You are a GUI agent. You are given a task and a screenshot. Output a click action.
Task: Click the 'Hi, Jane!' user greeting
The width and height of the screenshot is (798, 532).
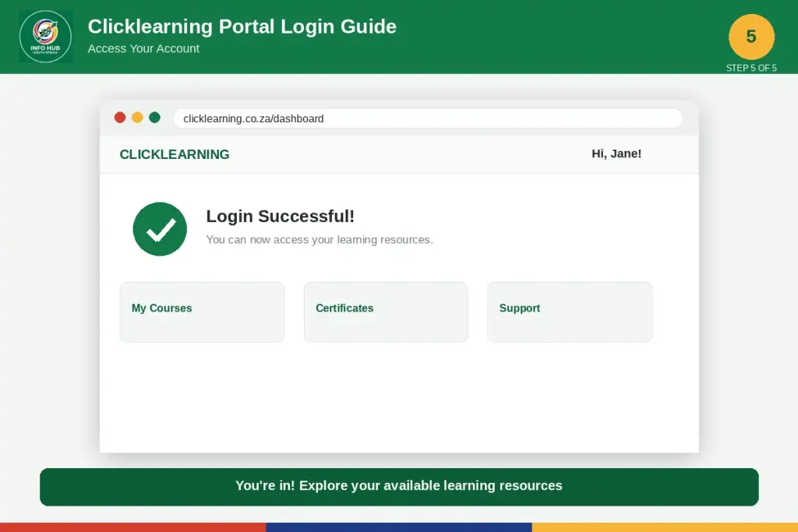616,153
